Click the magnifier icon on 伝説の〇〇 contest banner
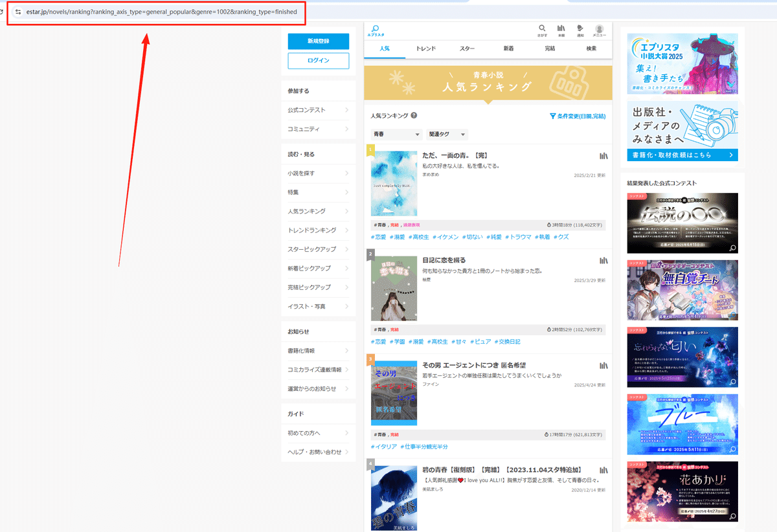The width and height of the screenshot is (777, 532). point(732,248)
